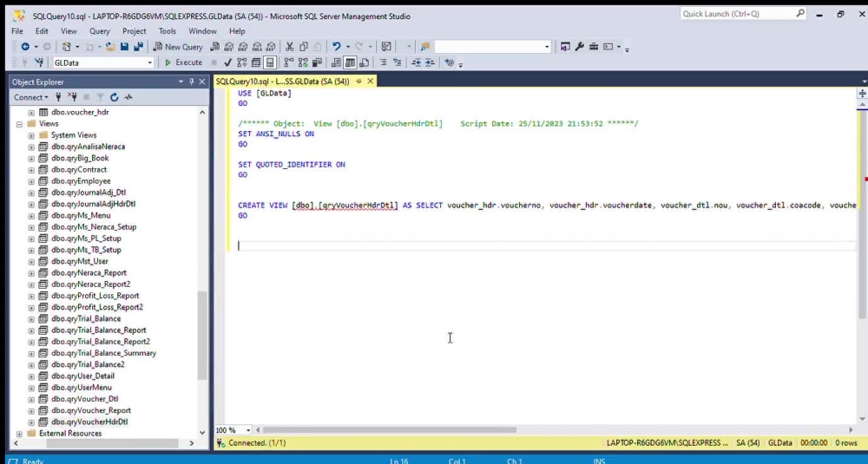Viewport: 868px width, 464px height.
Task: Click the Disconnect plug icon in Object Explorer
Action: click(72, 97)
